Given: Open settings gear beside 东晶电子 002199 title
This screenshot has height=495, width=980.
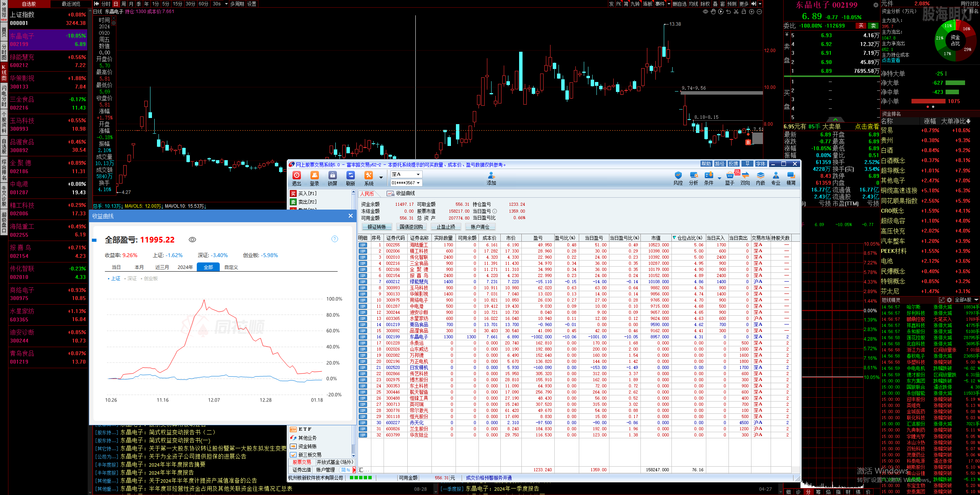Looking at the screenshot, I should coord(875,5).
